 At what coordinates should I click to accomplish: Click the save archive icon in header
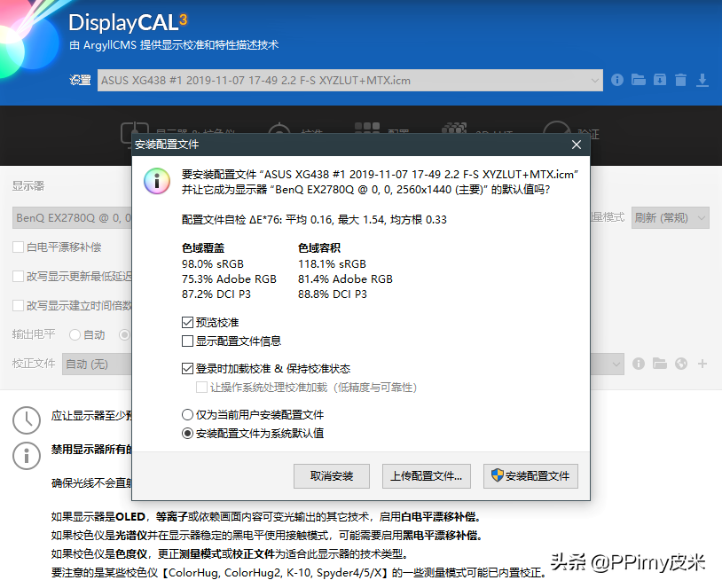pos(660,80)
